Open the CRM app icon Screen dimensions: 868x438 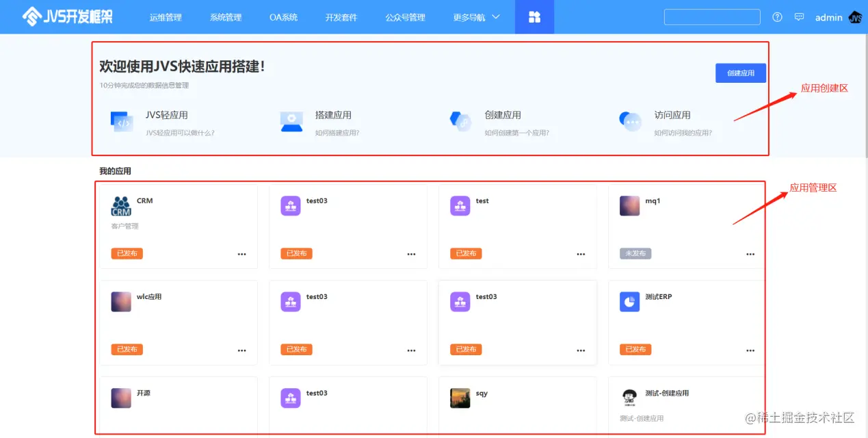[x=121, y=206]
